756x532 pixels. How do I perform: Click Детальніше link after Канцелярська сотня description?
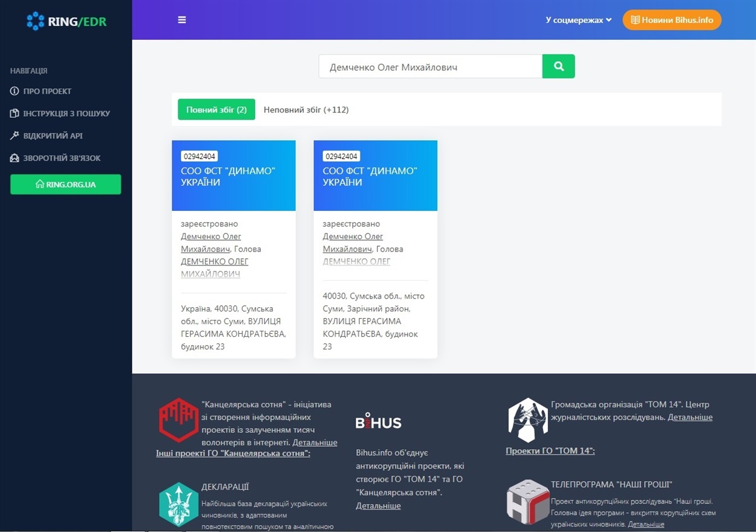[x=315, y=443]
